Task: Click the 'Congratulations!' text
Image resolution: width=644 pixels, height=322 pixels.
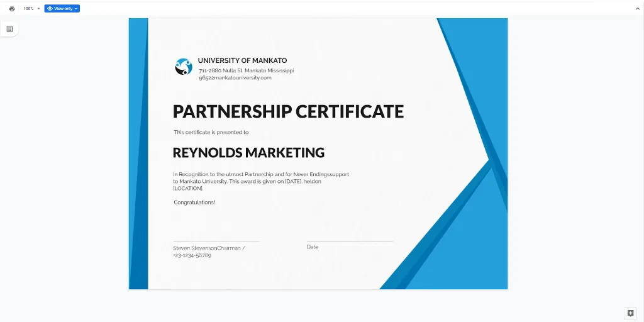Action: pyautogui.click(x=194, y=203)
